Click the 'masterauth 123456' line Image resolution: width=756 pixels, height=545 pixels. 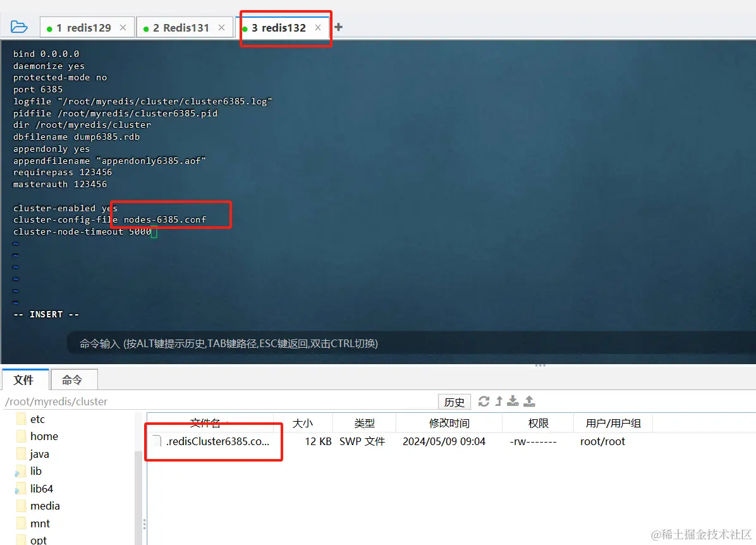(60, 184)
